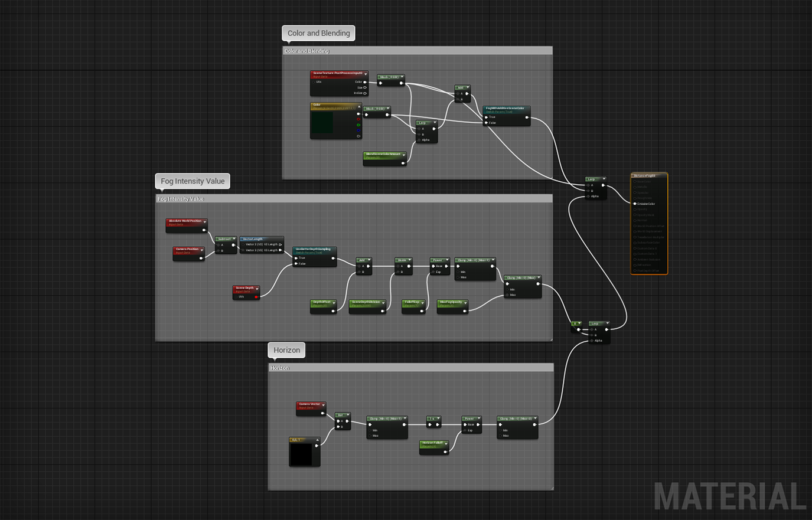
Task: Click output pin of DepthOffset node
Action: point(332,310)
